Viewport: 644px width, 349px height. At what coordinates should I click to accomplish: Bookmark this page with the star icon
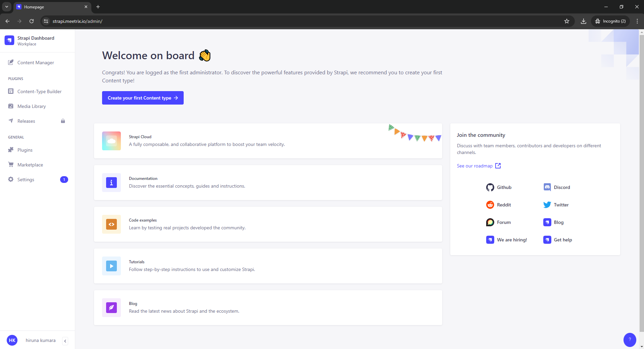point(567,21)
